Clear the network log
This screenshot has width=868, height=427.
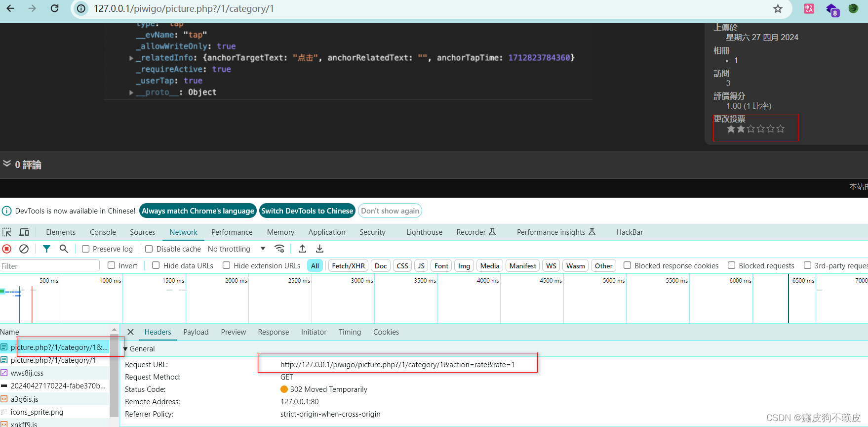[24, 249]
